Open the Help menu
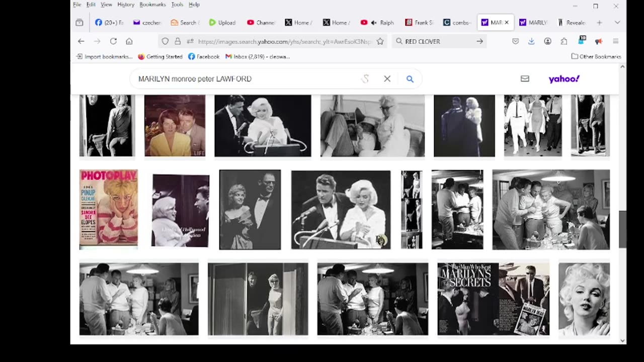This screenshot has height=362, width=644. tap(194, 5)
